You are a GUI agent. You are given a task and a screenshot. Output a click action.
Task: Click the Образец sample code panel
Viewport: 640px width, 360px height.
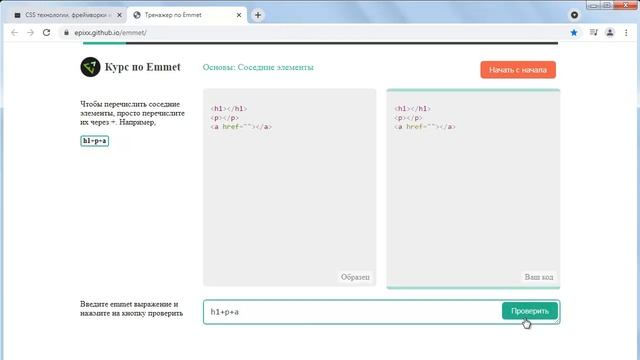click(289, 187)
